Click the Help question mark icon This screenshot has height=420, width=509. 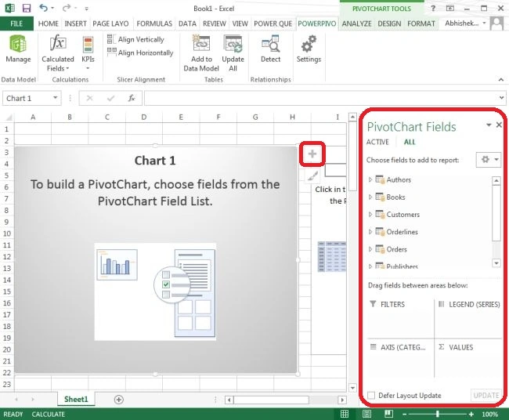[433, 8]
